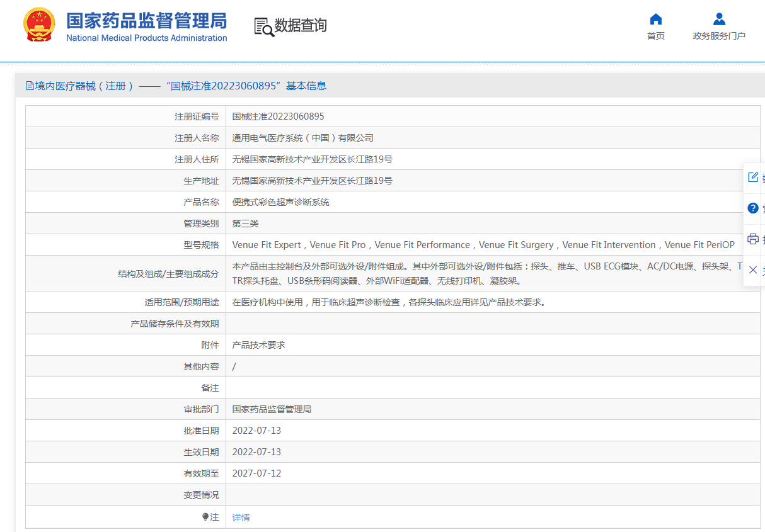
Task: Click the Venue Fit Expert model list
Action: [x=483, y=245]
